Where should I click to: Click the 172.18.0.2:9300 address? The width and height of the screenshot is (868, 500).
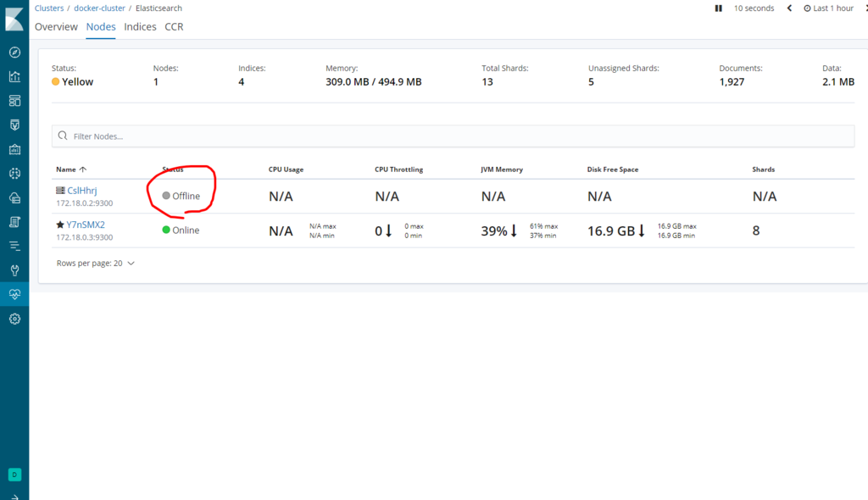[84, 203]
